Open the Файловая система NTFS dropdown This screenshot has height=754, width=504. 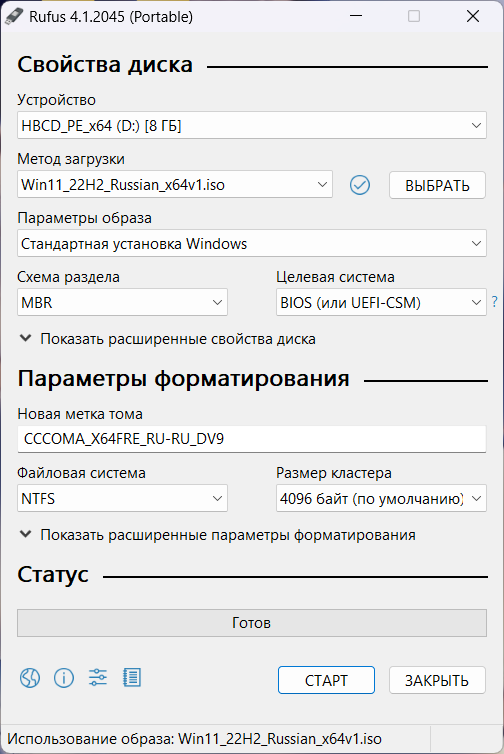(122, 498)
